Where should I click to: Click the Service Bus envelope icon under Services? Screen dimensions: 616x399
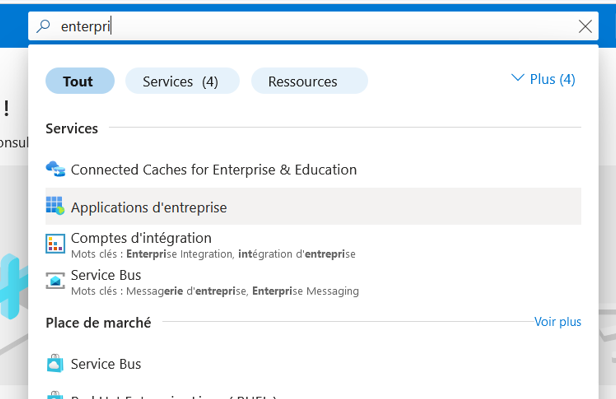(55, 281)
